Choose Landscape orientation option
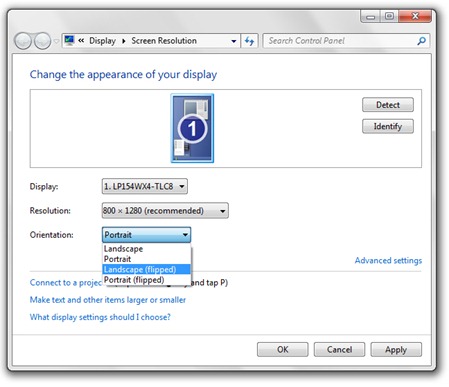Image resolution: width=449 pixels, height=387 pixels. tap(146, 249)
